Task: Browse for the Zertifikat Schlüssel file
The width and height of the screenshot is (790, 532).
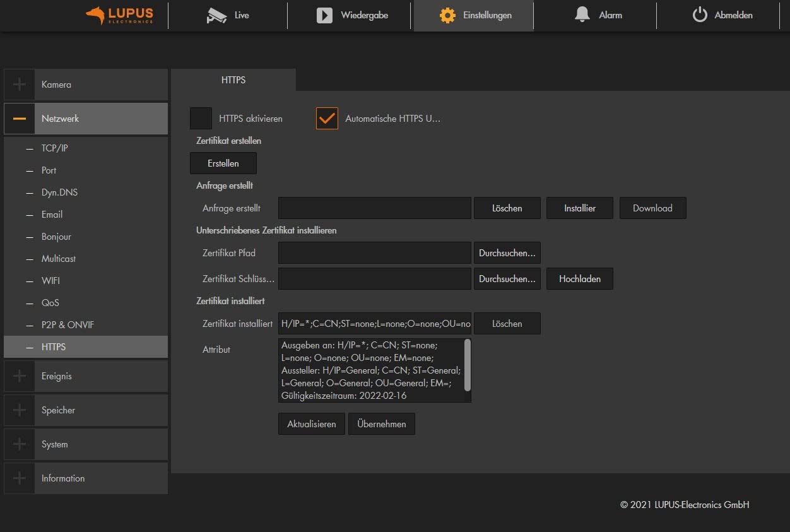Action: (507, 279)
